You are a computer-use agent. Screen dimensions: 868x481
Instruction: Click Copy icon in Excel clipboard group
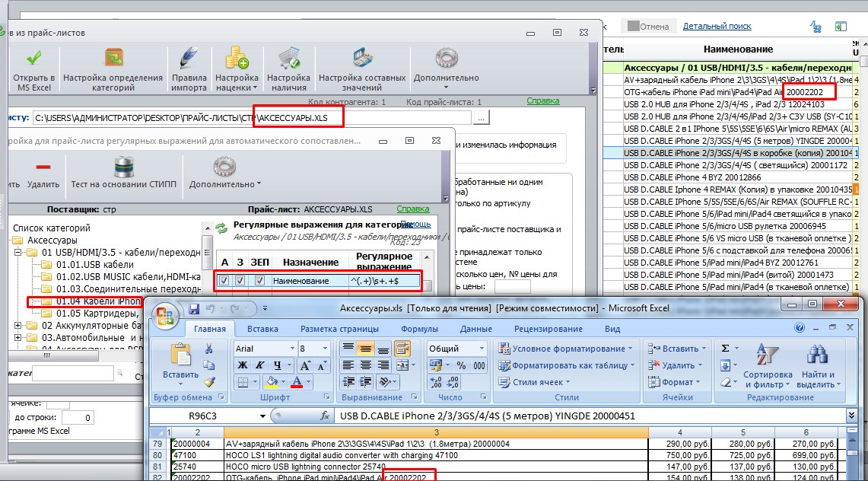(x=208, y=365)
